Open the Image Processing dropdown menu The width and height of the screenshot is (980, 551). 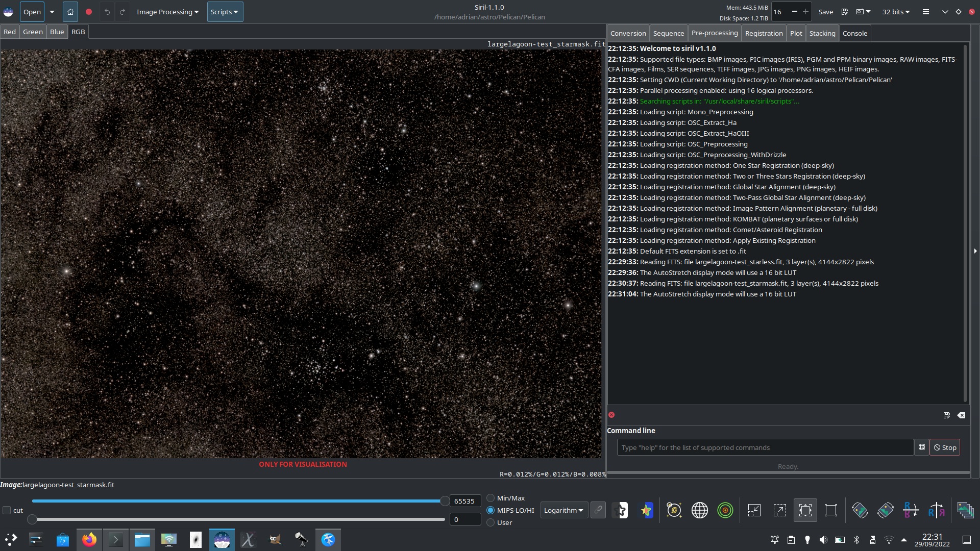tap(165, 11)
